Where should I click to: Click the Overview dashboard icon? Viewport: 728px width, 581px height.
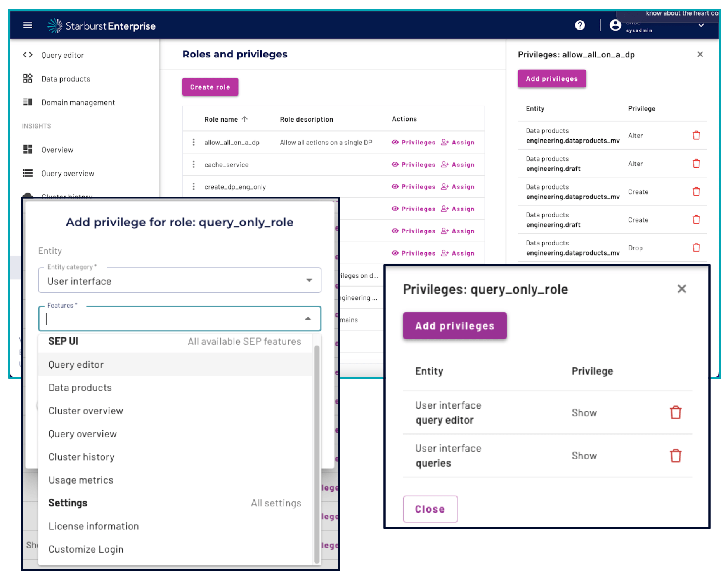[28, 150]
